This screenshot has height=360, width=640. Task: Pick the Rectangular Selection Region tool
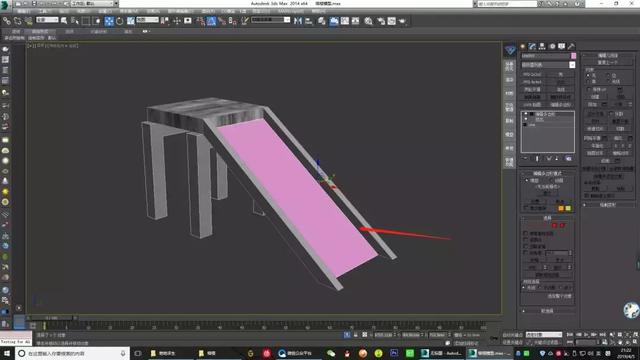pos(86,21)
